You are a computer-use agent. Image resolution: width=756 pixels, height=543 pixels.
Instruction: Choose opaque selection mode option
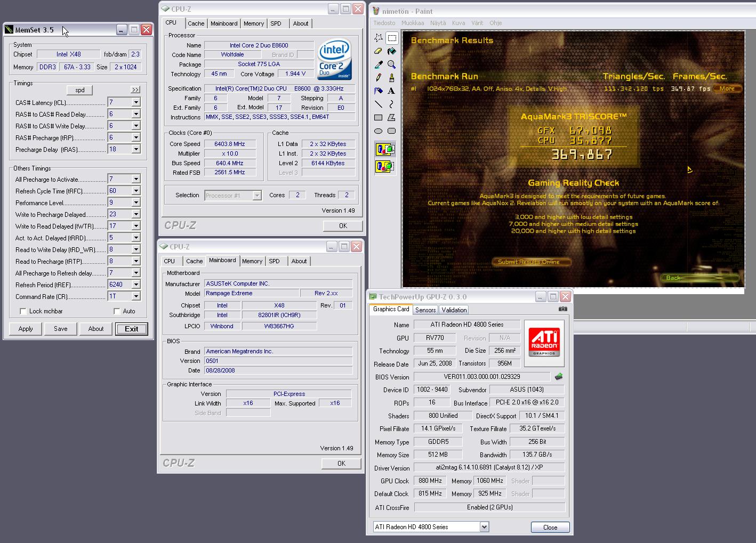385,149
